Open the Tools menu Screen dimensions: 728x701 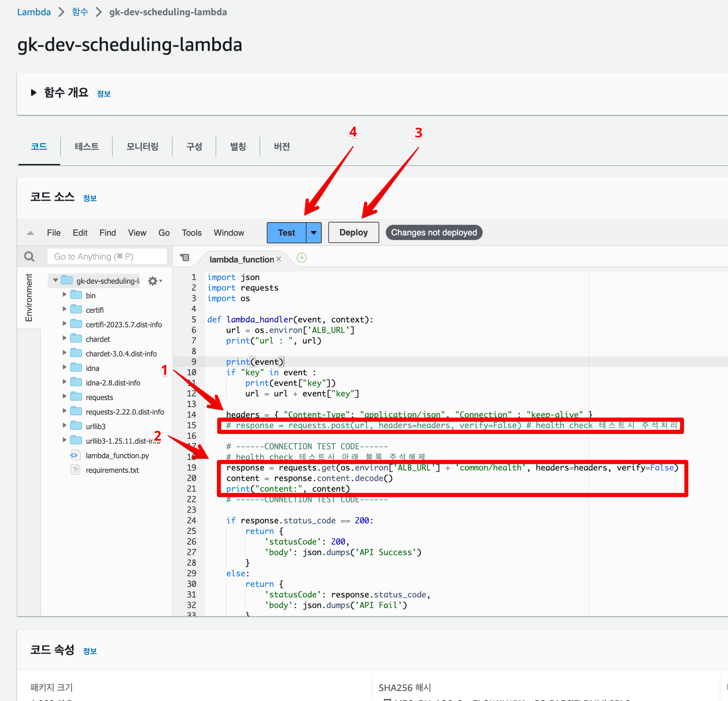pos(192,233)
